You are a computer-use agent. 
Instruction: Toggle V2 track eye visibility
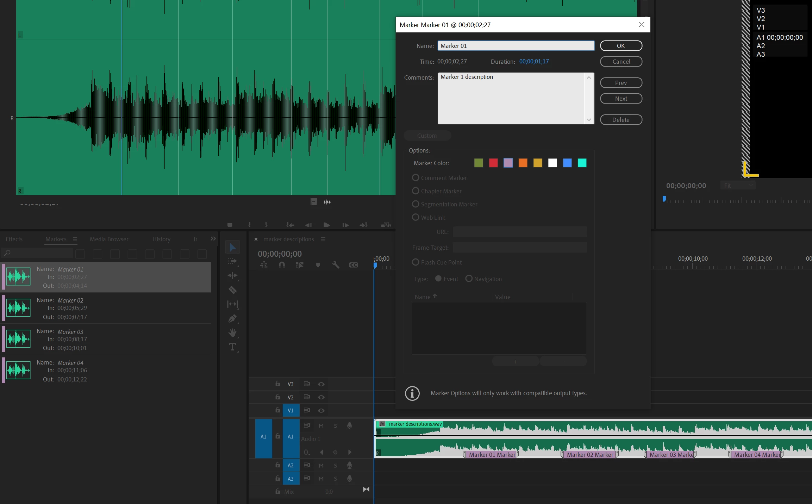pyautogui.click(x=321, y=397)
